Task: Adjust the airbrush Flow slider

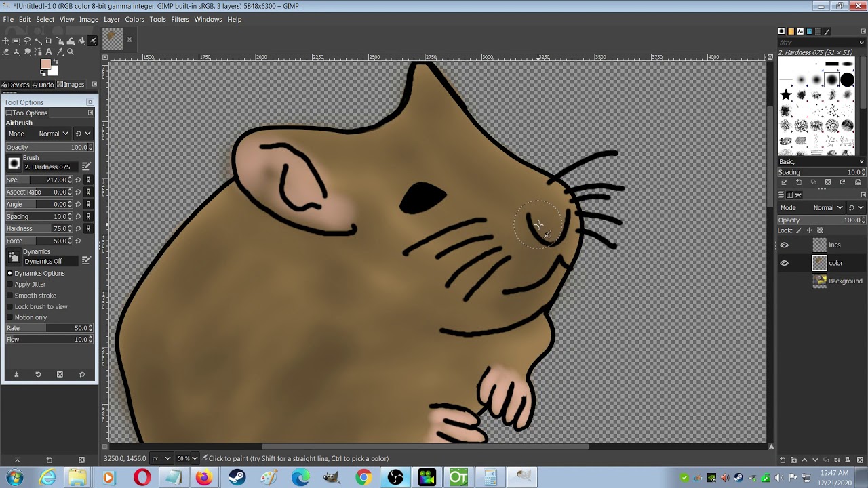Action: click(50, 339)
